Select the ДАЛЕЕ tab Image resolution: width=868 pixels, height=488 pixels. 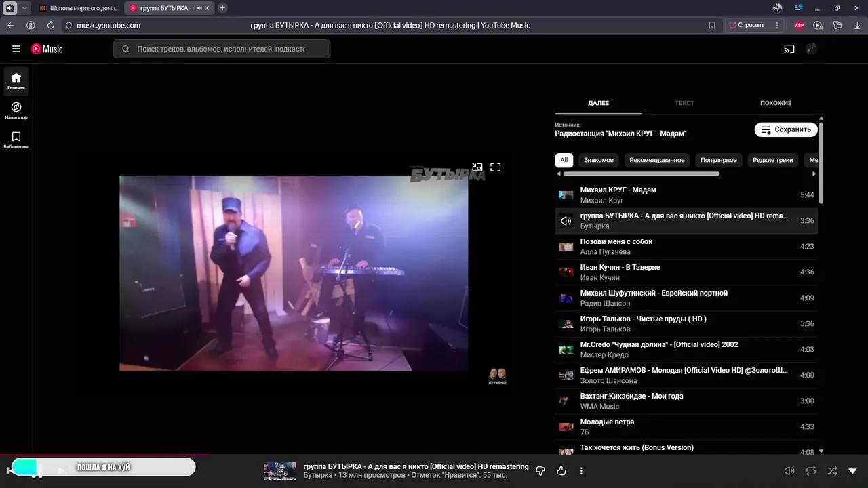pyautogui.click(x=598, y=103)
